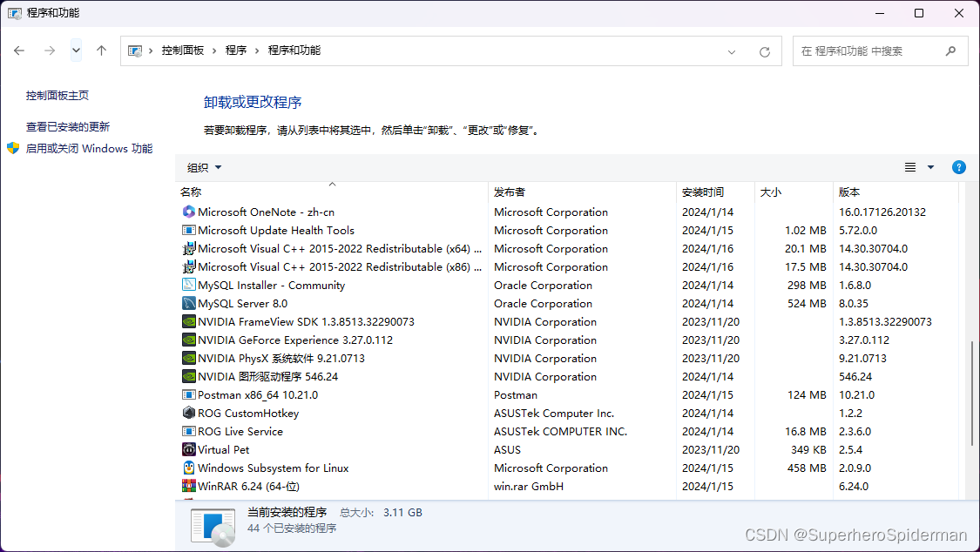Click the vertical scrollbar thumb
Screen dimensions: 980x552
tap(972, 393)
